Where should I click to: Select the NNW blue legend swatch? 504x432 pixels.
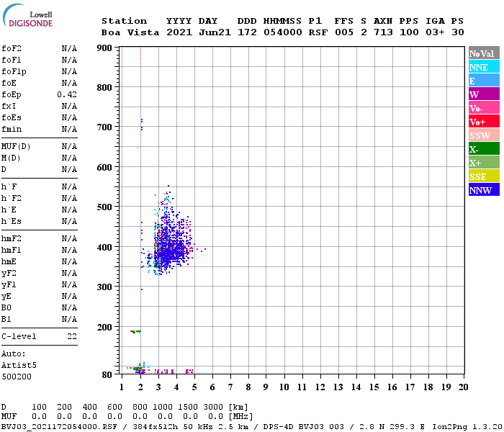click(x=484, y=189)
